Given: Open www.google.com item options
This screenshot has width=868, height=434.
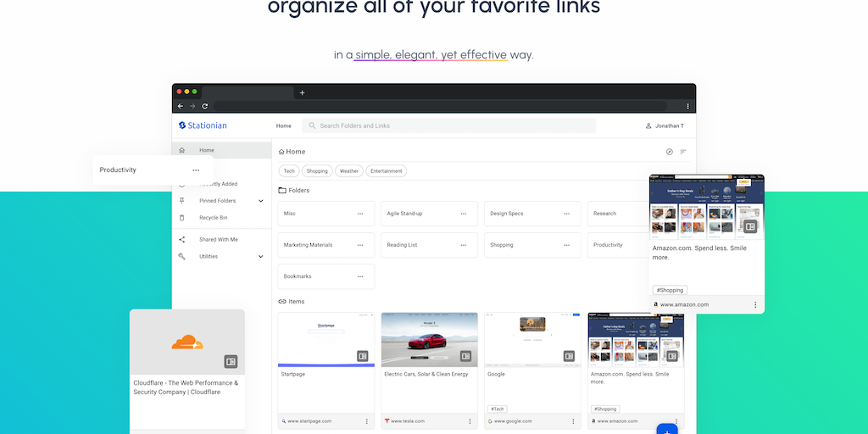Looking at the screenshot, I should click(573, 421).
